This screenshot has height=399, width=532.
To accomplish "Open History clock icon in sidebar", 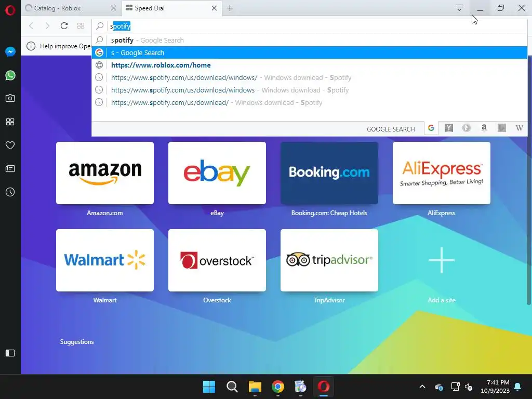I will [10, 192].
